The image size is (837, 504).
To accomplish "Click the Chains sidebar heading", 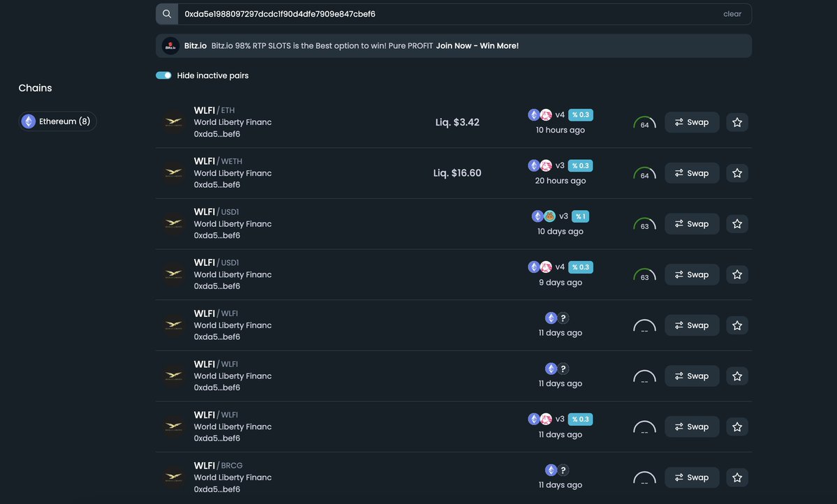I will point(35,88).
